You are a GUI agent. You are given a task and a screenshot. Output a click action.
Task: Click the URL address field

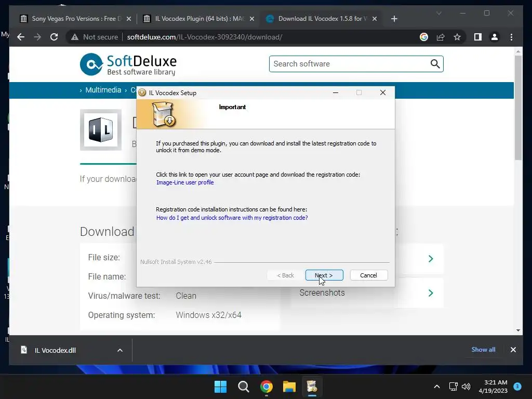[x=205, y=37]
